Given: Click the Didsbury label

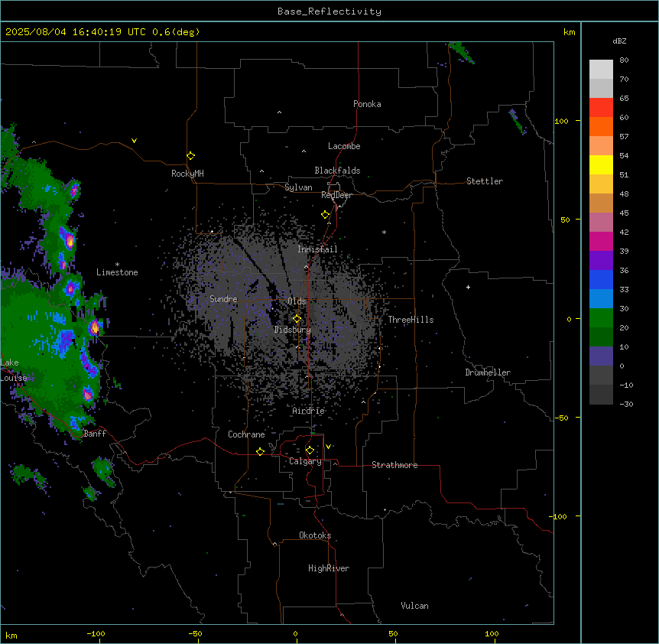Looking at the screenshot, I should point(293,330).
